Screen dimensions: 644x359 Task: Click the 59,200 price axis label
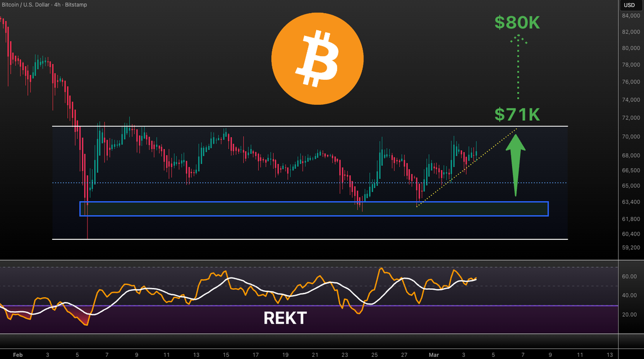[x=631, y=248]
